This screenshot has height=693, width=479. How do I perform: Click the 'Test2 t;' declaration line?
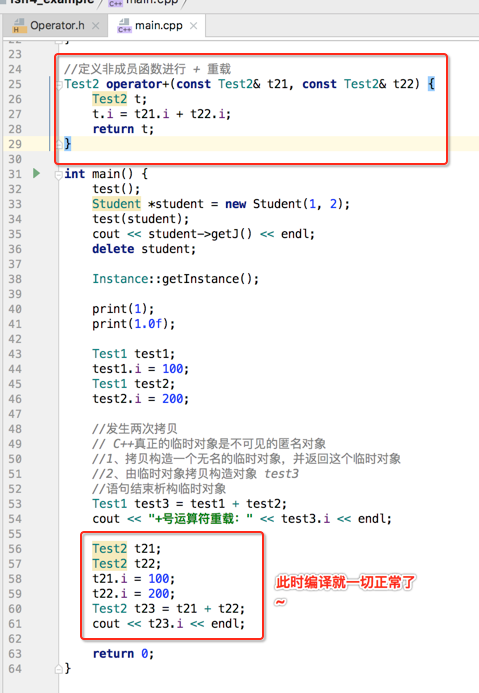click(x=119, y=99)
